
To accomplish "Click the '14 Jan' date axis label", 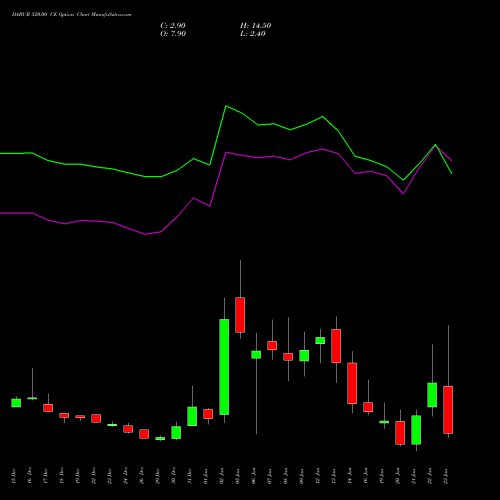I will 349,476.
